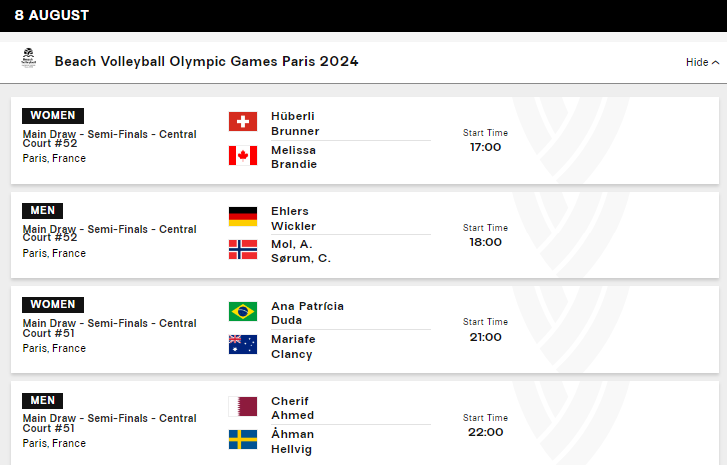727x465 pixels.
Task: Click the Beach Volleyball tournament logo icon
Action: pos(29,58)
